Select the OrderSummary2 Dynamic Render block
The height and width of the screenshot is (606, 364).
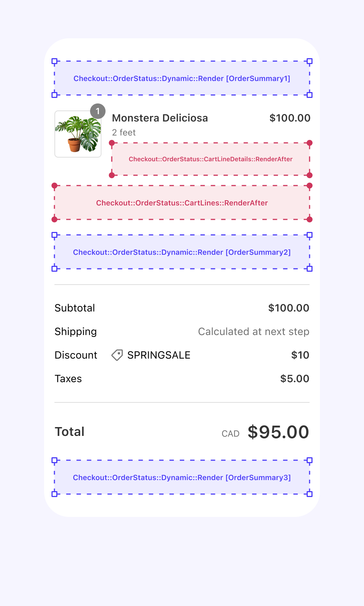[182, 252]
